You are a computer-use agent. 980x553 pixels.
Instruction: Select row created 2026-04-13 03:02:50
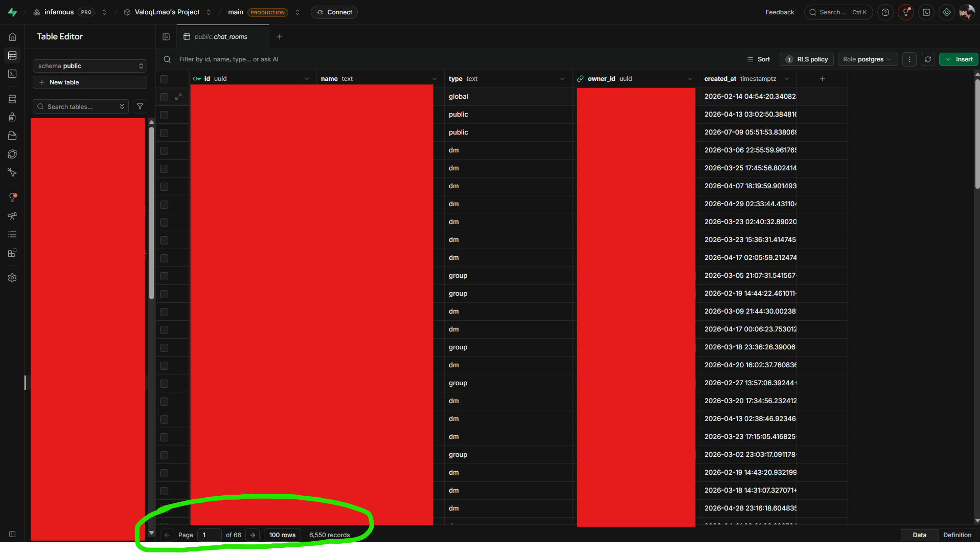coord(164,115)
